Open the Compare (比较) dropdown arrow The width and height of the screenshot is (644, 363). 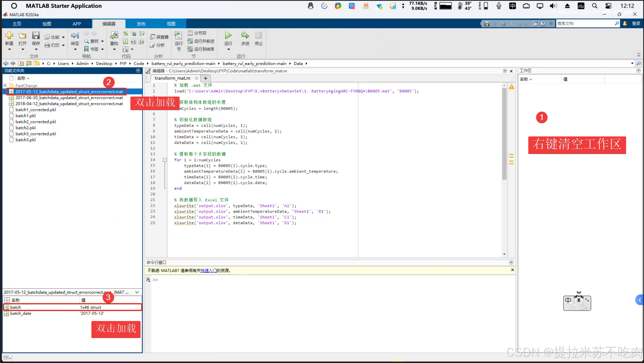(63, 37)
